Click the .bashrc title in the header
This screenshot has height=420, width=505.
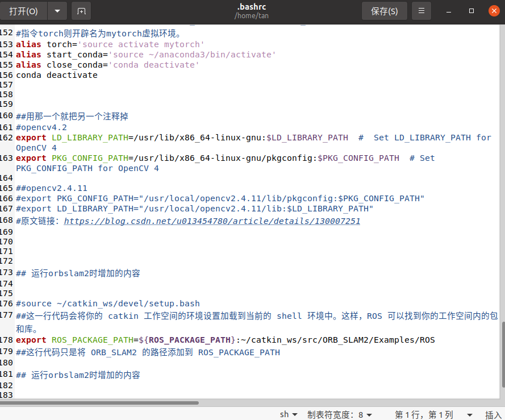[x=252, y=6]
